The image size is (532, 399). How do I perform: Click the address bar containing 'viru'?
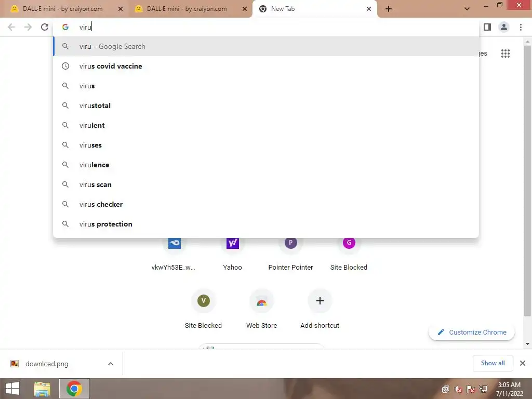tap(265, 27)
